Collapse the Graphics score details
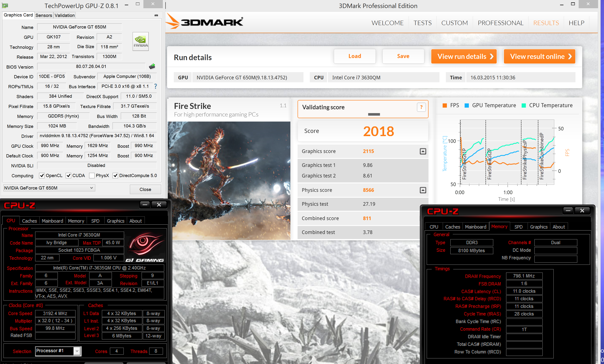The width and height of the screenshot is (604, 364). (423, 151)
